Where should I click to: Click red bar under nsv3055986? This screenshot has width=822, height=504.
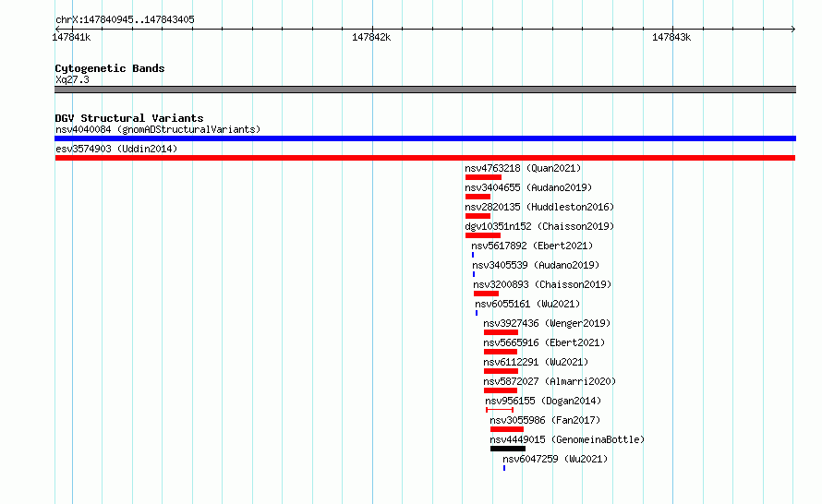[x=506, y=429]
